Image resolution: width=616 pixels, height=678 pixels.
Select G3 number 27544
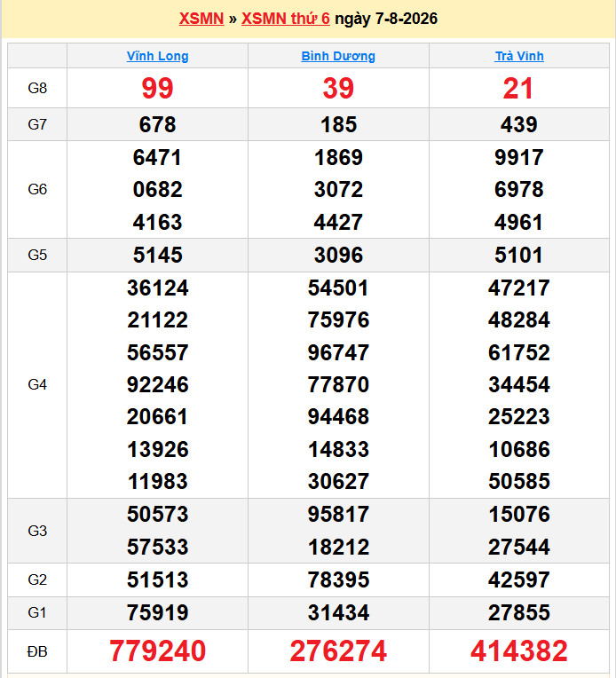(519, 548)
